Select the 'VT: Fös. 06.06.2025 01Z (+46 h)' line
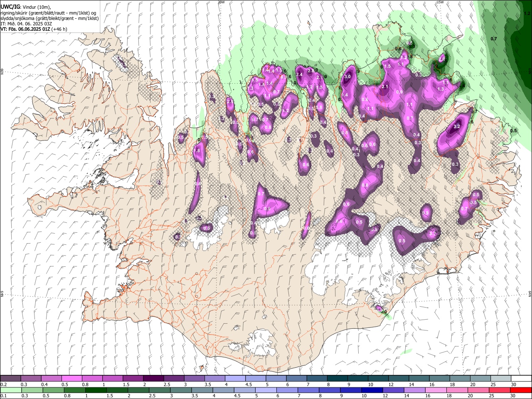This screenshot has height=399, width=532. tap(34, 29)
